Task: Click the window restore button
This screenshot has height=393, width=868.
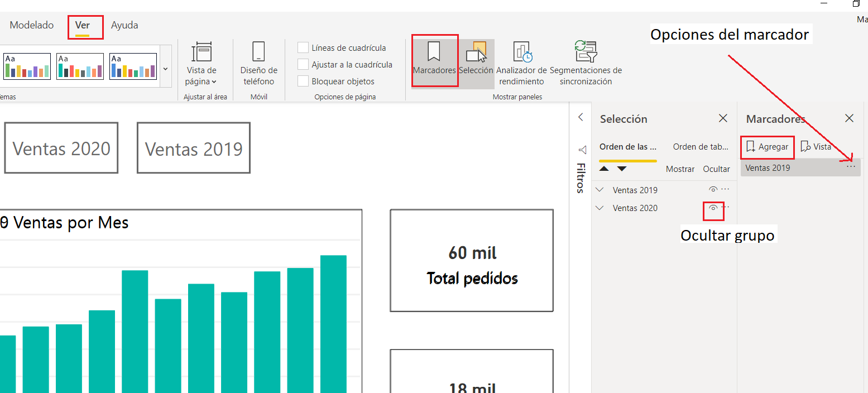Action: tap(856, 3)
